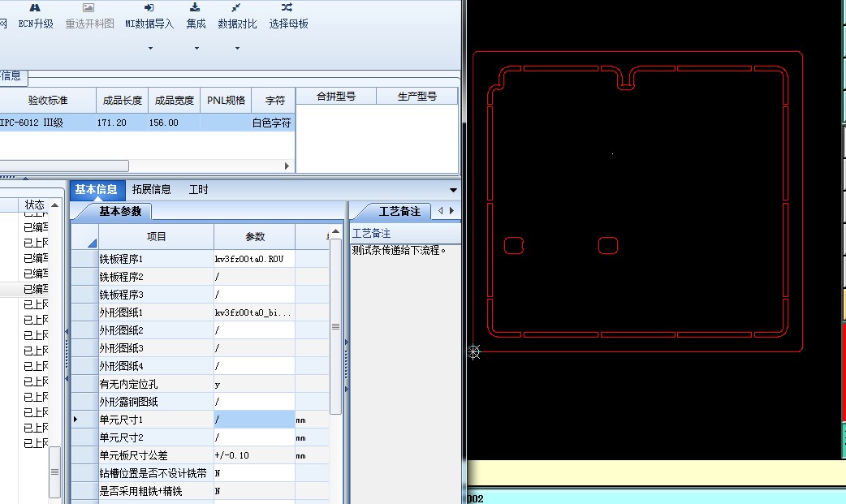
Task: Click the 重选开料图 toolbar icon
Action: pyautogui.click(x=88, y=7)
